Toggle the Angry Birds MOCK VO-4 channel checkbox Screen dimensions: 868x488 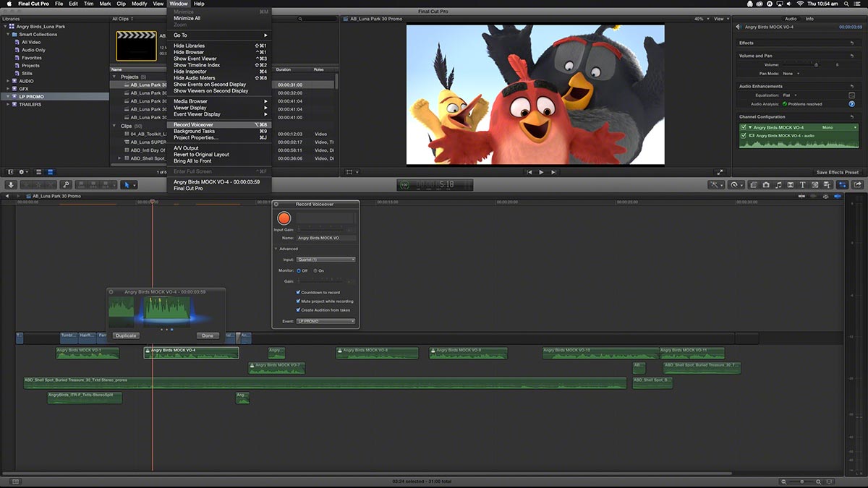coord(744,127)
